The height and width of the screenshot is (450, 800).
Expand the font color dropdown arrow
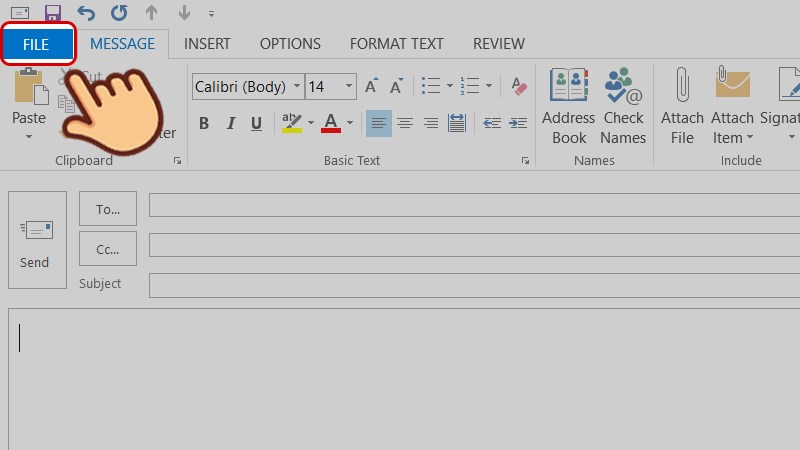[350, 123]
